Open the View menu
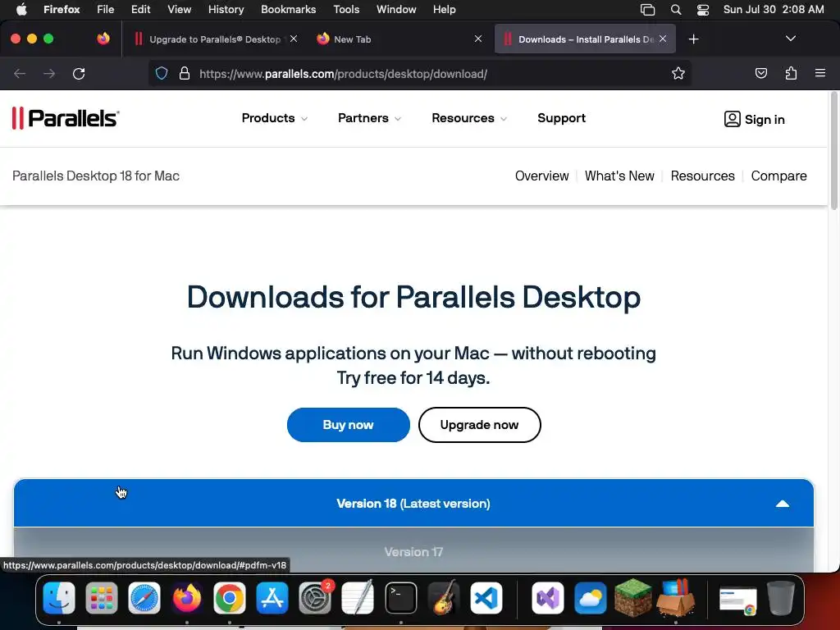Image resolution: width=840 pixels, height=630 pixels. pos(179,9)
